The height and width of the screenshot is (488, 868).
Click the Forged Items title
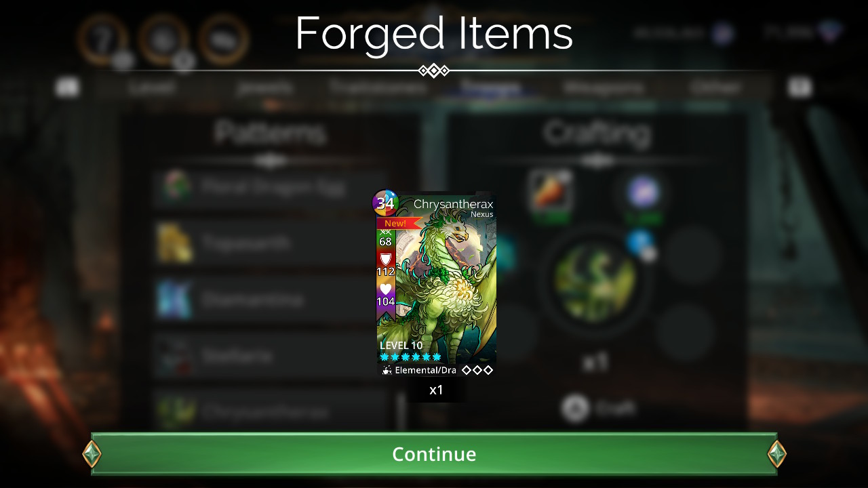(434, 33)
